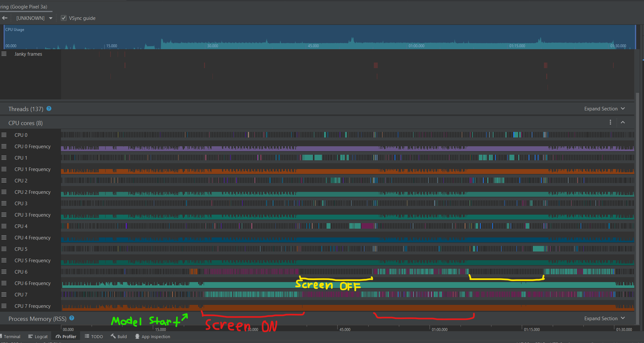Collapse the CPU cores section
The width and height of the screenshot is (644, 343).
[623, 122]
